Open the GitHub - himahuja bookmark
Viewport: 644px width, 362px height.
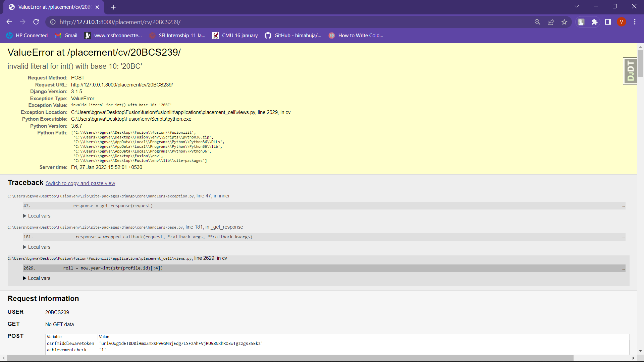tap(293, 36)
